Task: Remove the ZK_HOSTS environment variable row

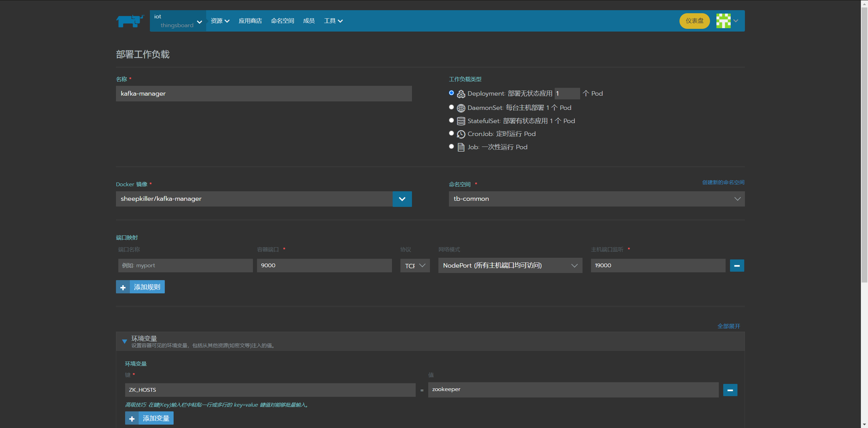Action: coord(730,390)
